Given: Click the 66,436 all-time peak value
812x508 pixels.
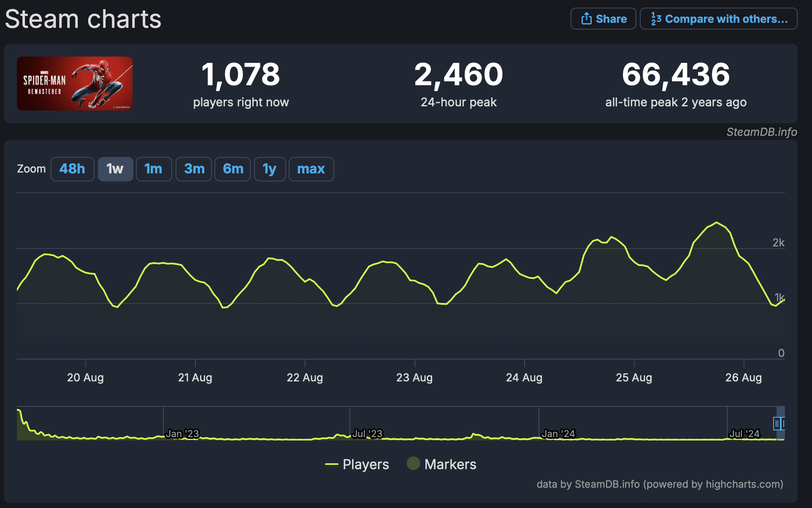Looking at the screenshot, I should click(676, 74).
